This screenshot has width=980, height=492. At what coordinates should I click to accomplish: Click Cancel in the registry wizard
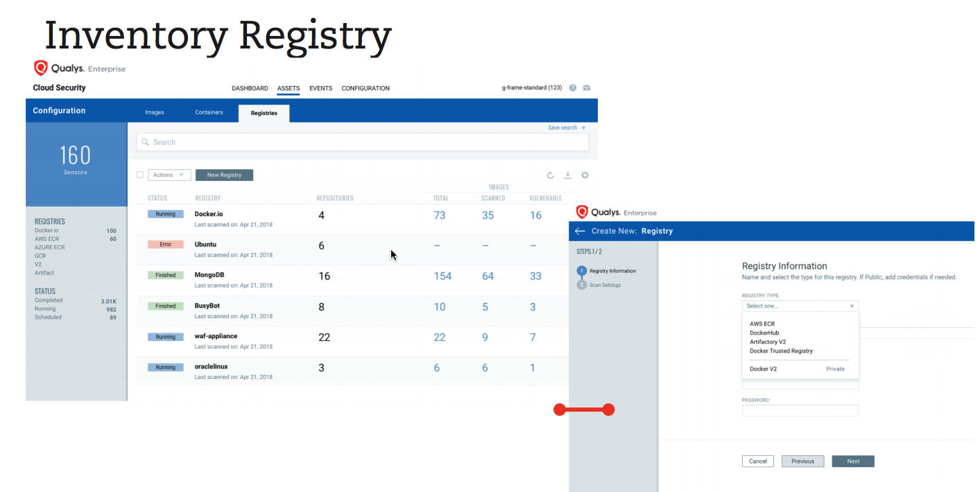click(x=758, y=461)
